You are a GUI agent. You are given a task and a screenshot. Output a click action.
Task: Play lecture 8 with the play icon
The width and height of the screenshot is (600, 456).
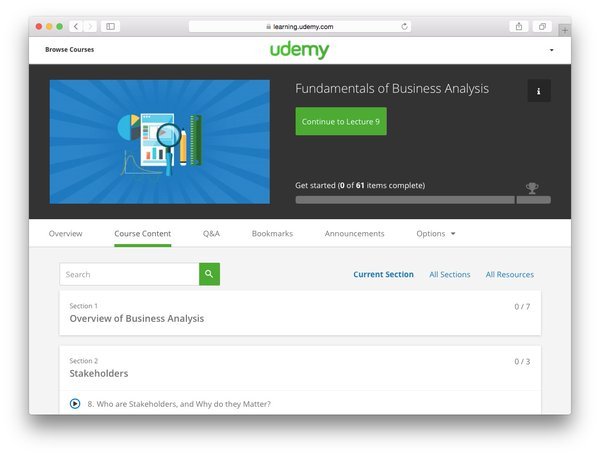(75, 404)
